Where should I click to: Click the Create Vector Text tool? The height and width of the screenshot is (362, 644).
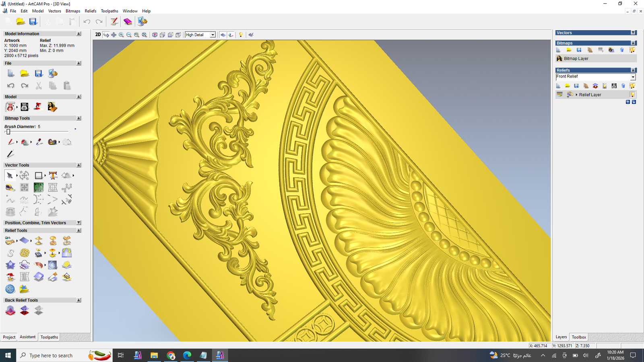coord(53,175)
